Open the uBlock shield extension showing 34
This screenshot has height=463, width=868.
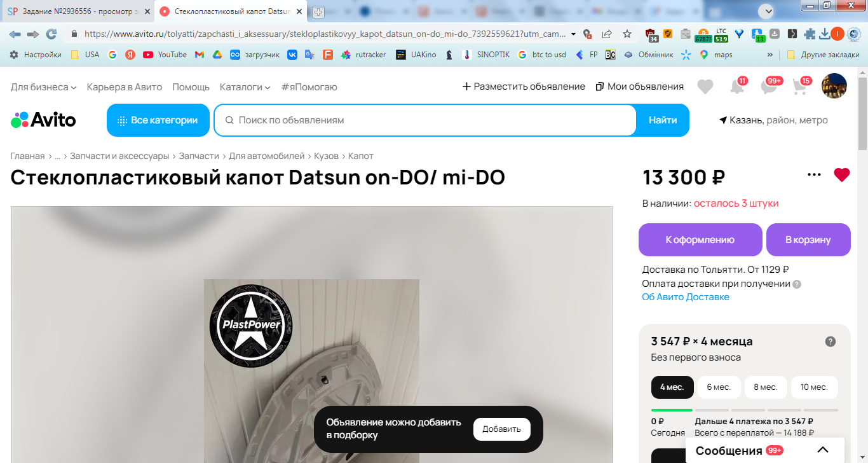point(651,34)
